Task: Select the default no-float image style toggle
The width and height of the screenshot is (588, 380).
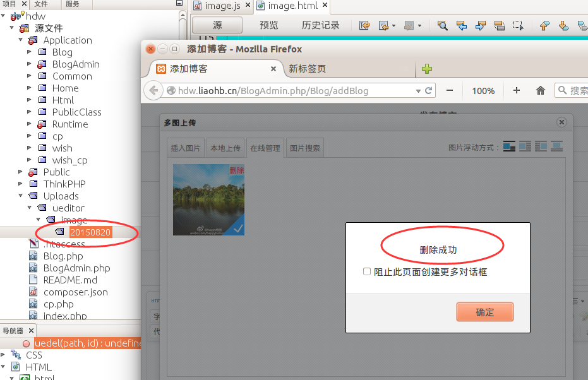Action: click(x=509, y=146)
